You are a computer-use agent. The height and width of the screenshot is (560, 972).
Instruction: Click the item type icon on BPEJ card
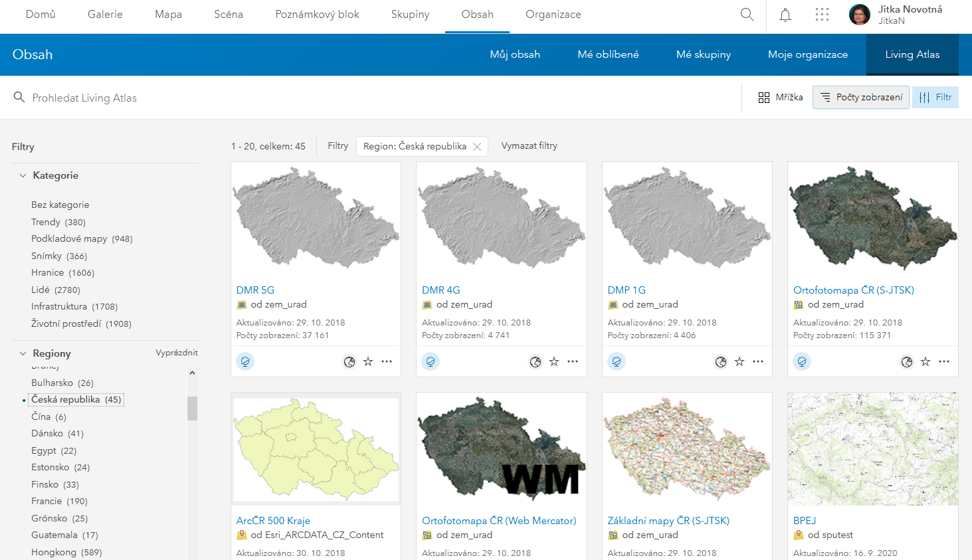click(799, 535)
